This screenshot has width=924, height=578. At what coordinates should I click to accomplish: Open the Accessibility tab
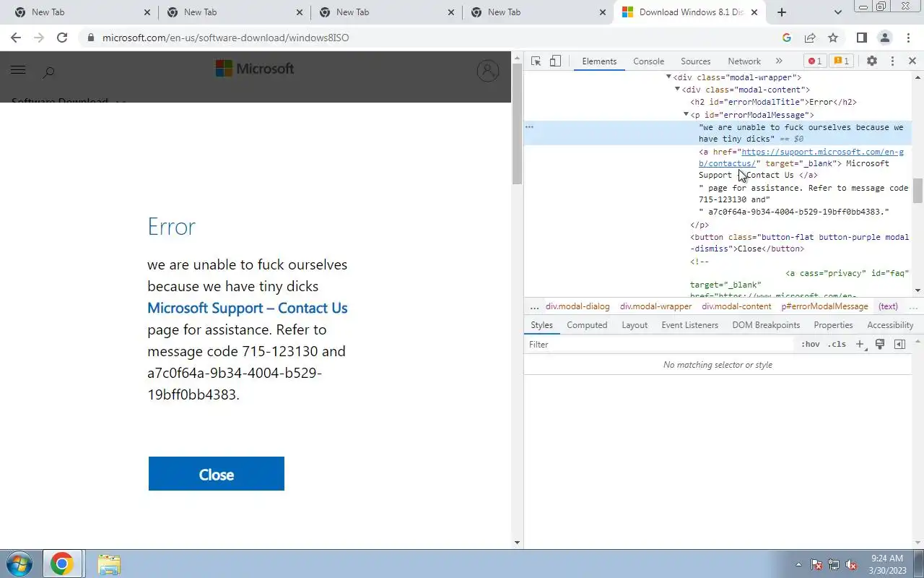pos(890,325)
